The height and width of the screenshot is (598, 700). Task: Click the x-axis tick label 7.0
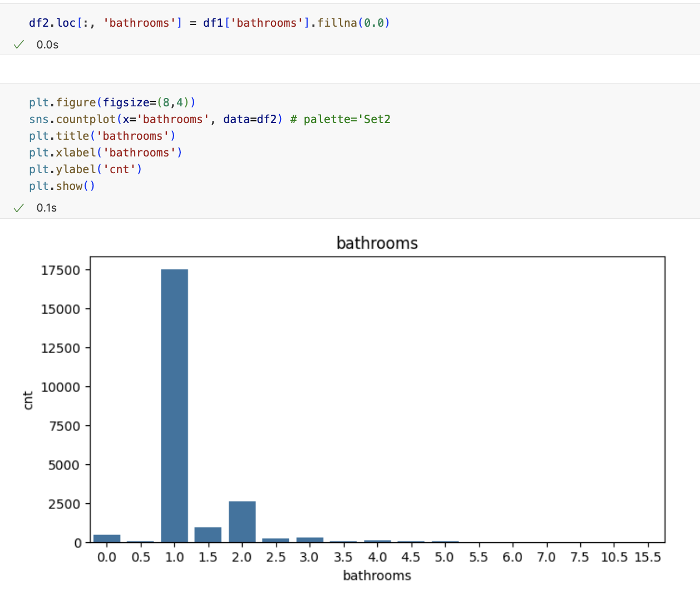[x=546, y=557]
